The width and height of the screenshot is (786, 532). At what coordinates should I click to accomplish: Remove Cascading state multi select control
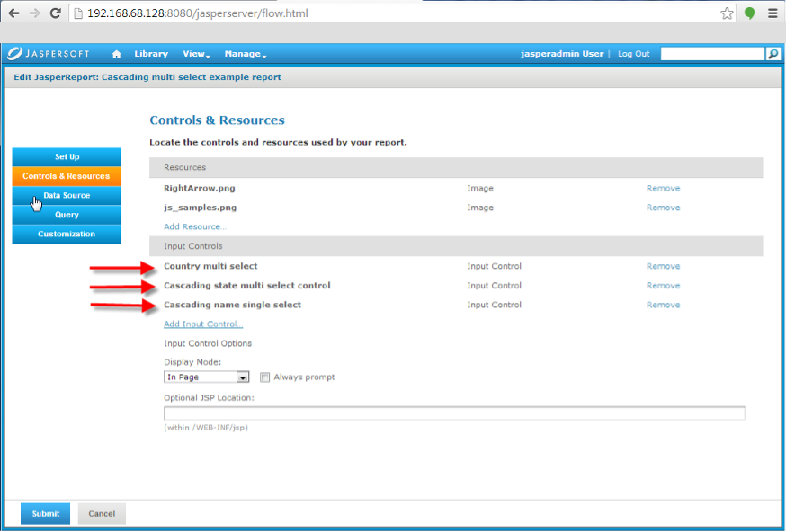[663, 286]
